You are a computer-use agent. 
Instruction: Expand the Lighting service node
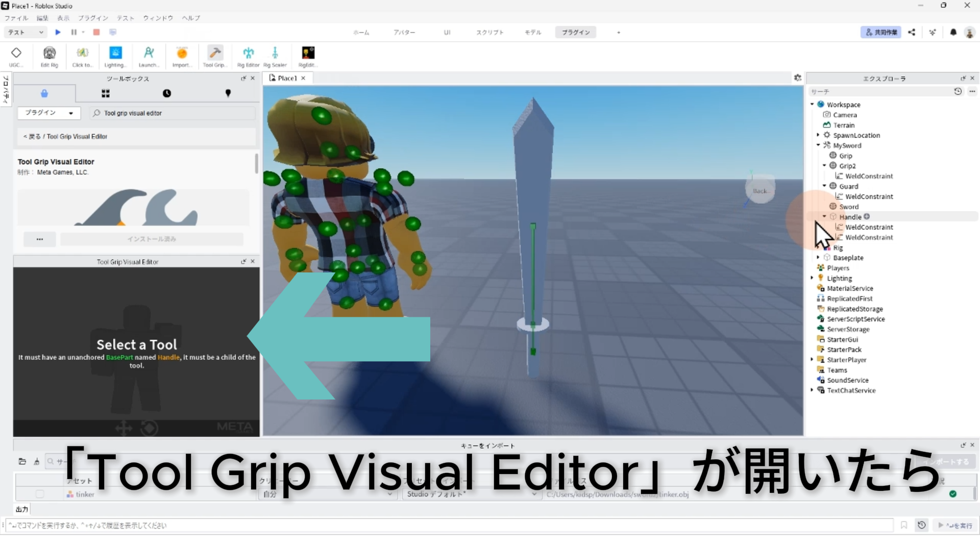(812, 278)
